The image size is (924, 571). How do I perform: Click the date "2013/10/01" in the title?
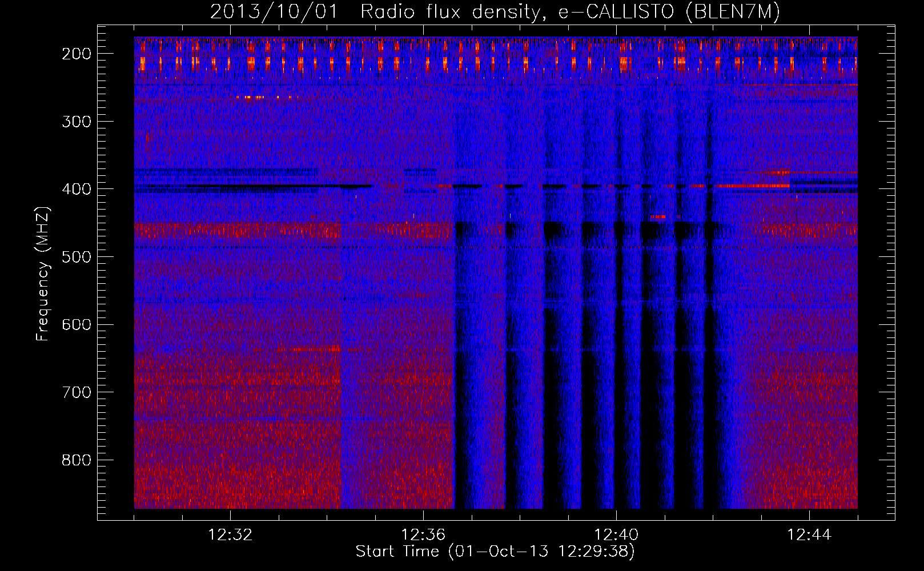point(274,12)
